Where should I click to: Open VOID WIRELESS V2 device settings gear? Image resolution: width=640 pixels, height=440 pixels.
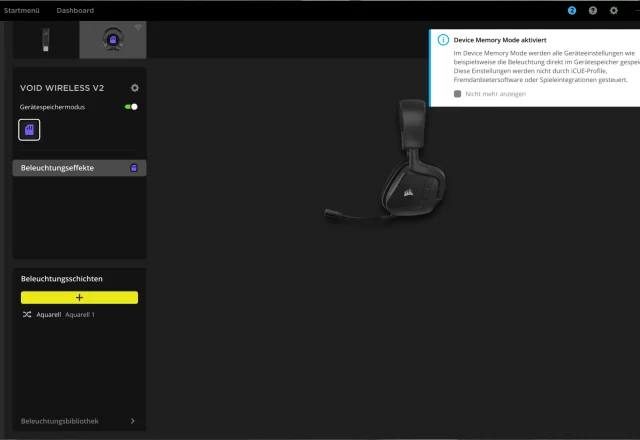tap(135, 88)
